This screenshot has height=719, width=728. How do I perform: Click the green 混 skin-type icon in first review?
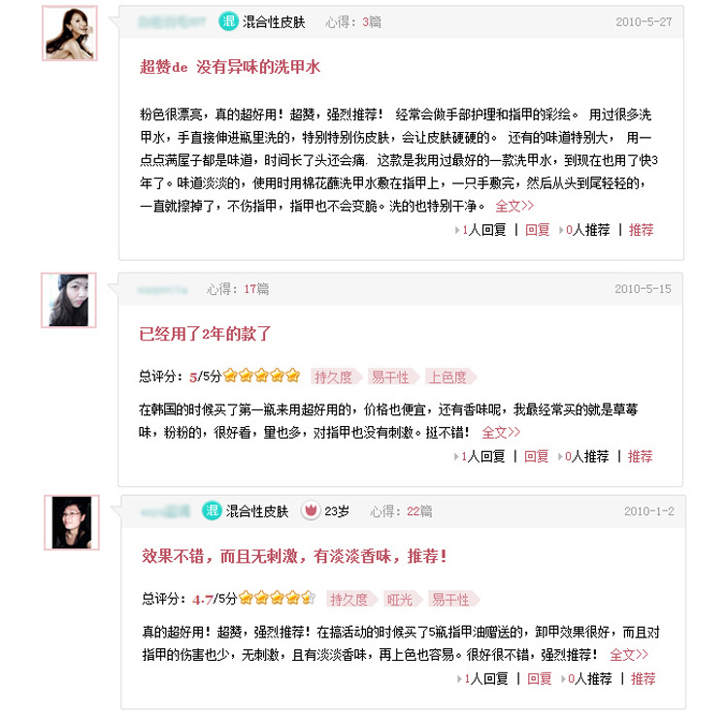click(228, 21)
